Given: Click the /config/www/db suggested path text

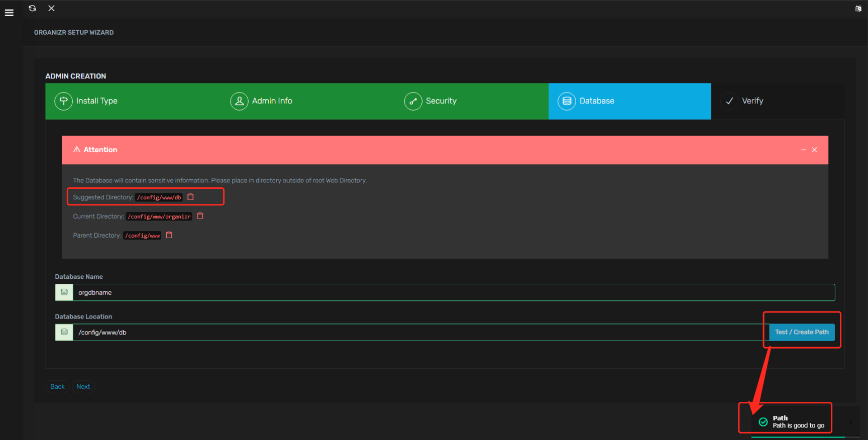Looking at the screenshot, I should (159, 197).
